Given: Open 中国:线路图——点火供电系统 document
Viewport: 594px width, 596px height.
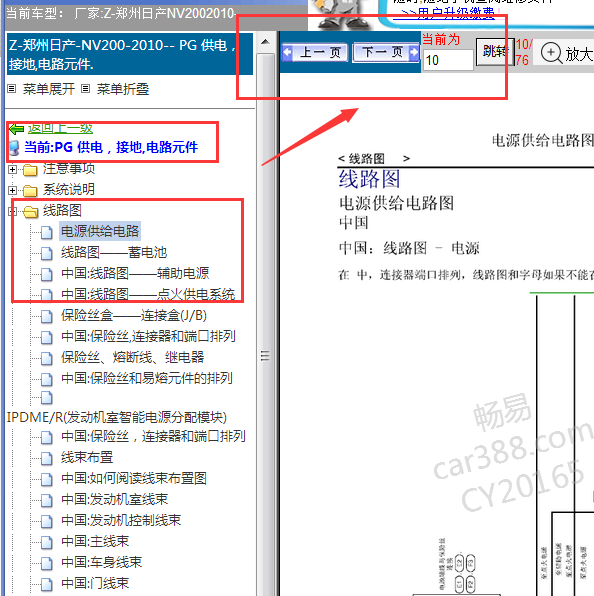Looking at the screenshot, I should pyautogui.click(x=148, y=295).
